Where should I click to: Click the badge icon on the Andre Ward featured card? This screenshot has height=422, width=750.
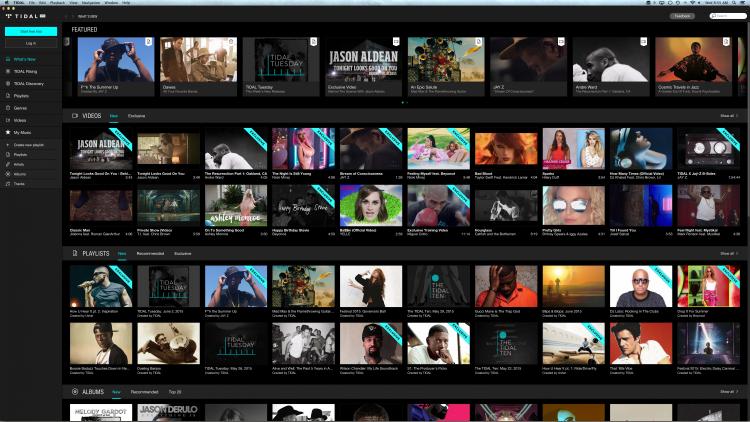click(643, 42)
